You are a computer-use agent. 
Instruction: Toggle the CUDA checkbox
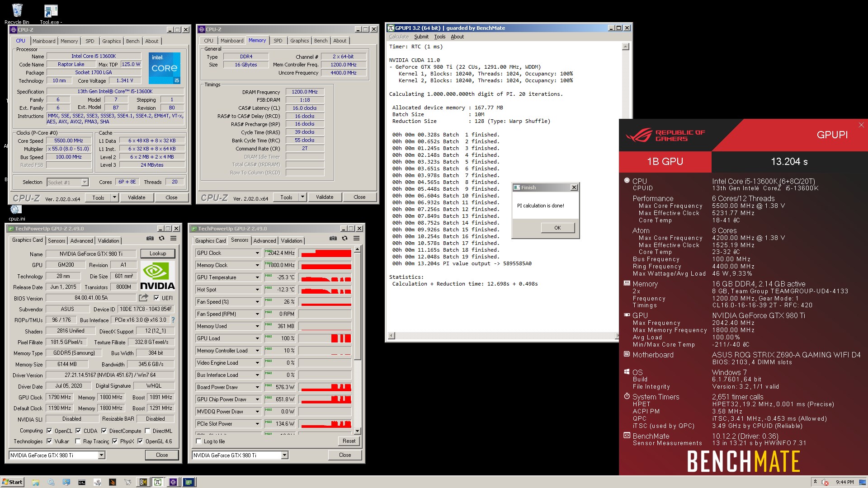click(x=78, y=431)
